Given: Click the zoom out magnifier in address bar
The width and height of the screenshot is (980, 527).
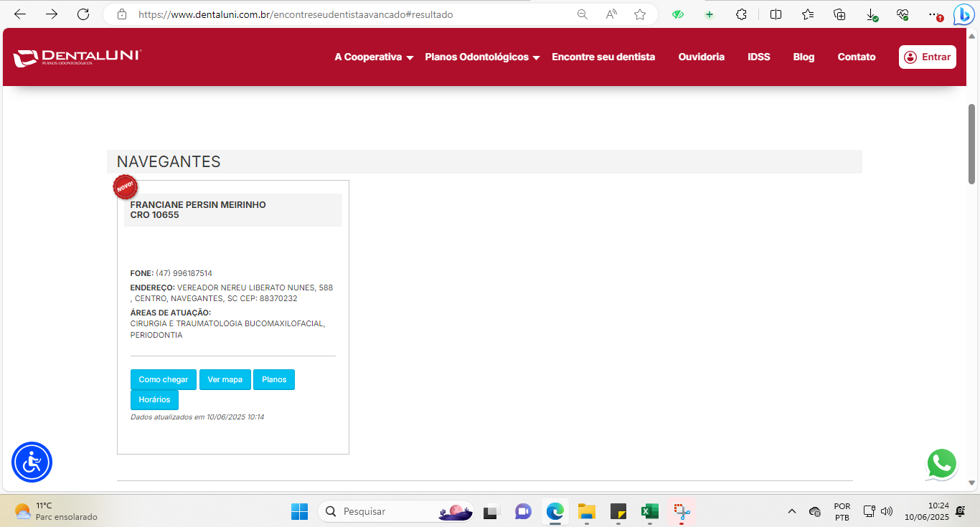Looking at the screenshot, I should (583, 14).
